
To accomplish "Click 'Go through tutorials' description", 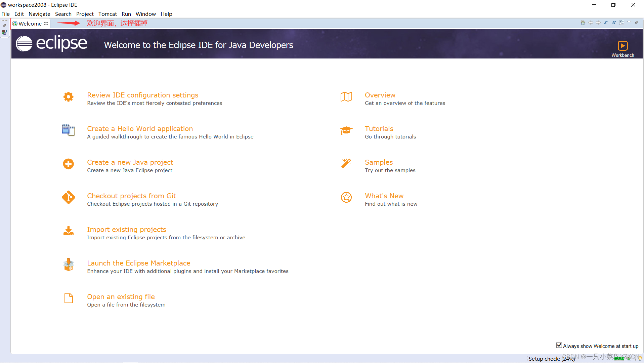I will (390, 137).
